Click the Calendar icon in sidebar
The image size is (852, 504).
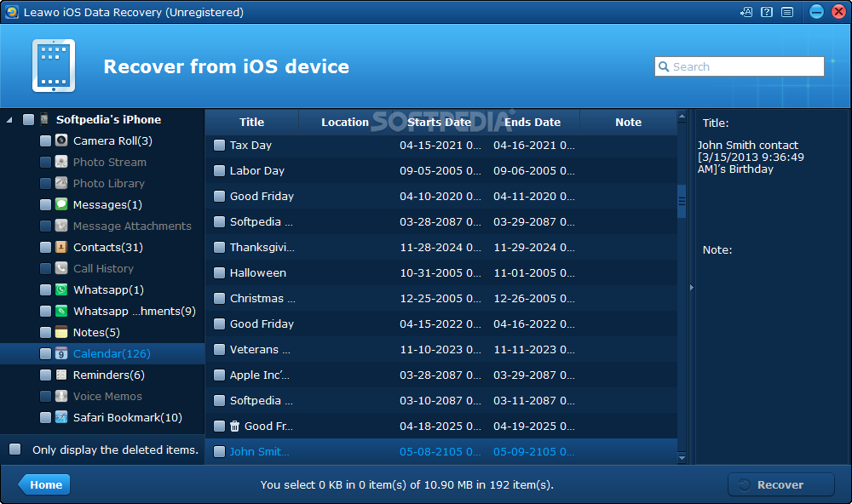click(x=61, y=353)
